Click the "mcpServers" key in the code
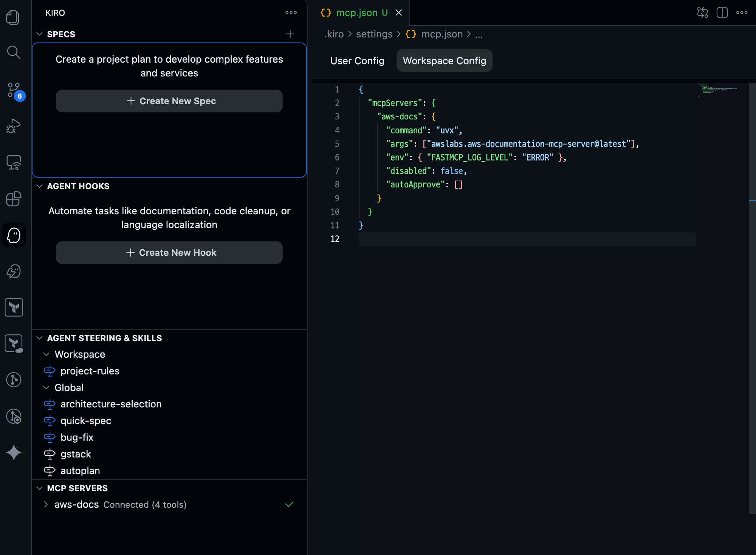Image resolution: width=756 pixels, height=555 pixels. click(395, 103)
